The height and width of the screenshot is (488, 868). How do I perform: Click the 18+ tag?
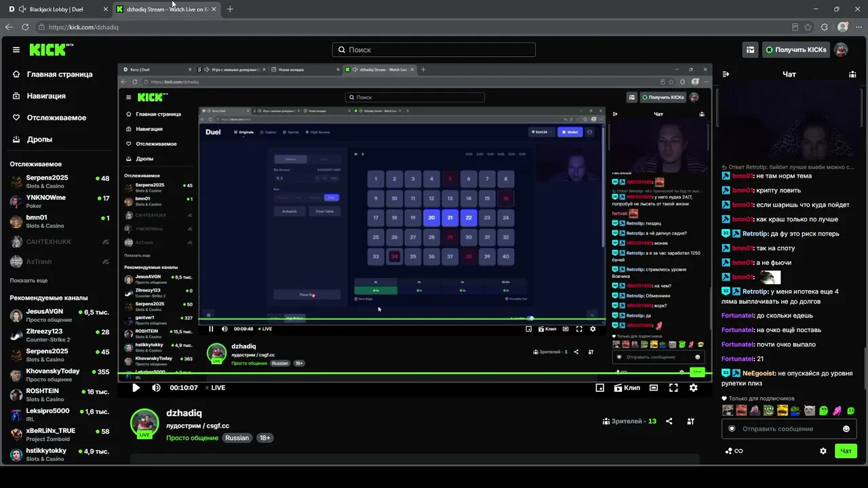(265, 438)
